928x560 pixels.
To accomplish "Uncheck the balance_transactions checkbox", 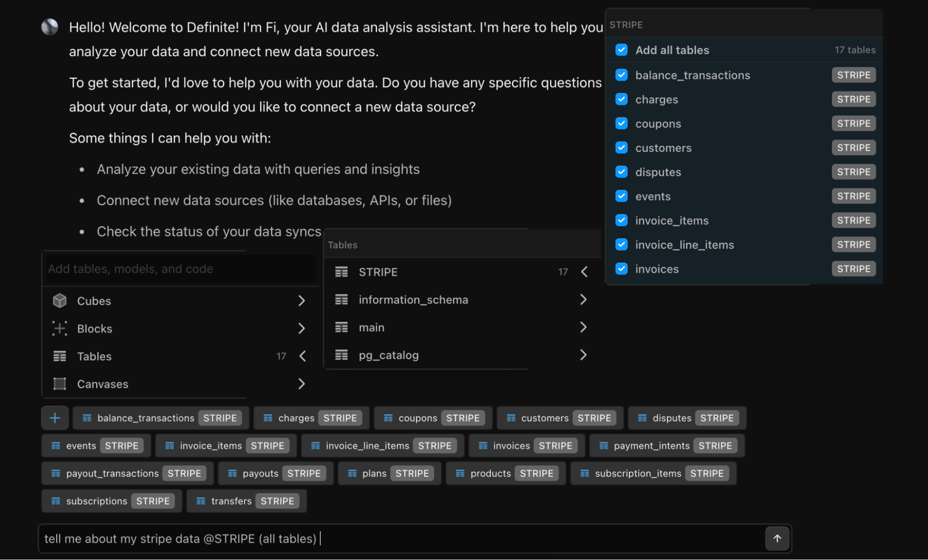I will pos(622,75).
